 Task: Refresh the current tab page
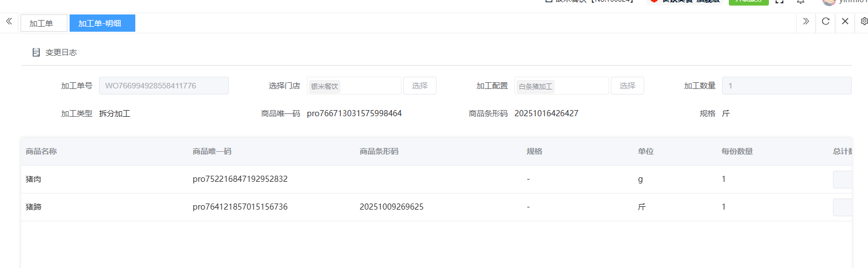[x=826, y=22]
